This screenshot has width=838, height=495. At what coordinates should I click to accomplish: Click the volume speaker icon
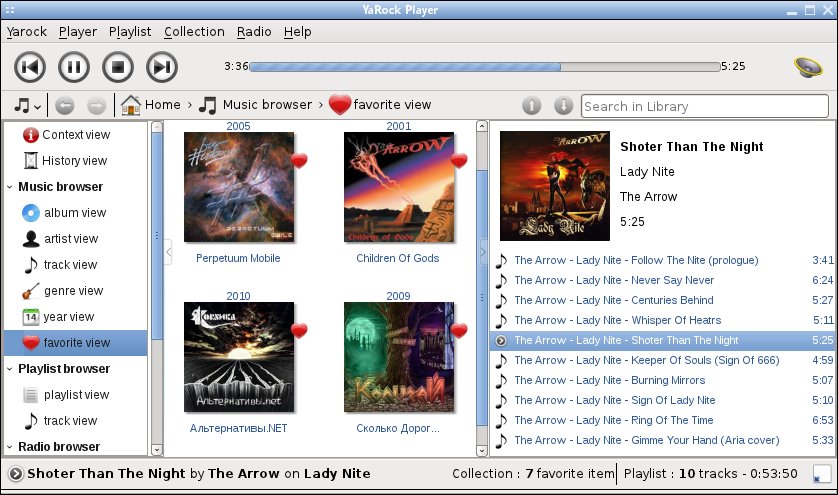808,67
